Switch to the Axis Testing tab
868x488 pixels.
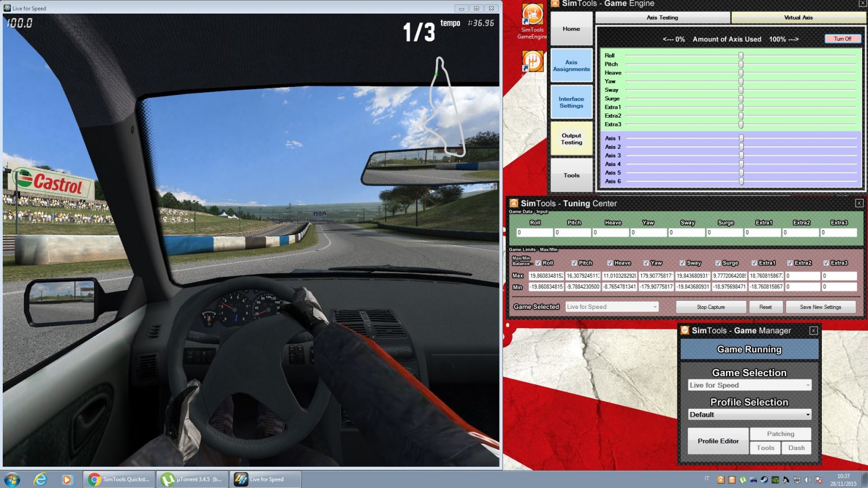(x=662, y=17)
